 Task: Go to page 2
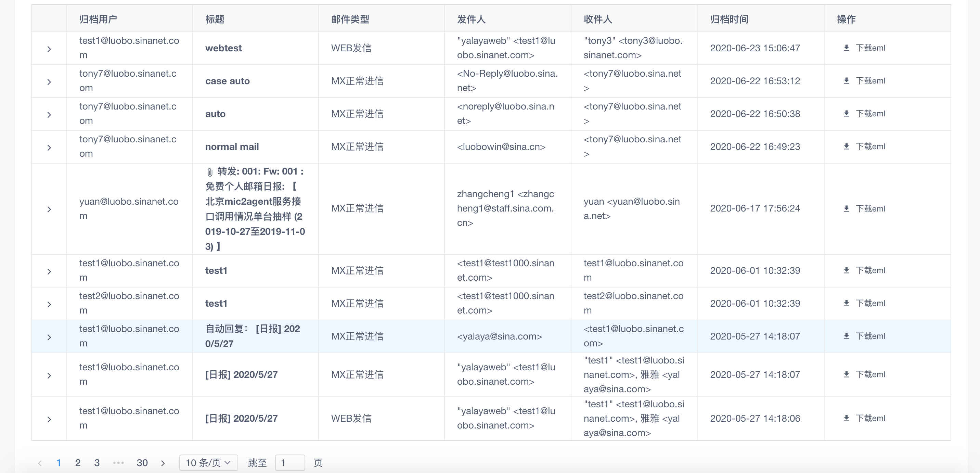[x=78, y=463]
